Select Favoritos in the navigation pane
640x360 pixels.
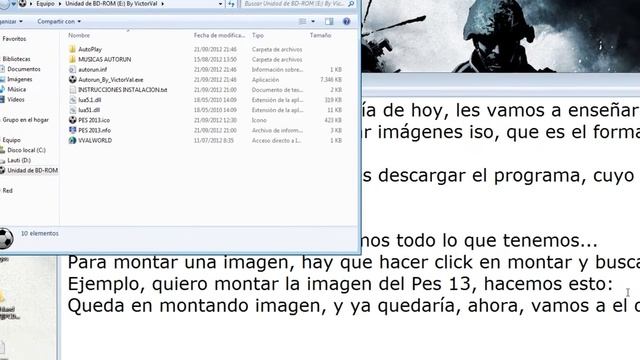(x=14, y=39)
